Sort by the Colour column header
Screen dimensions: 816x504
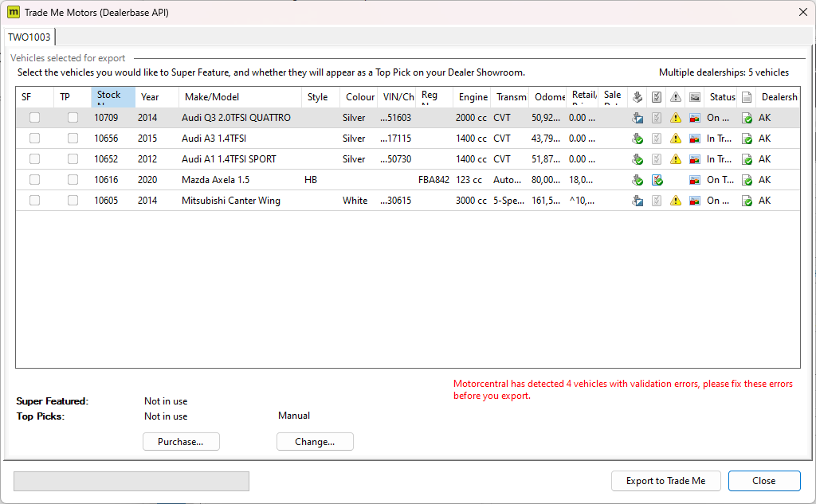click(359, 97)
